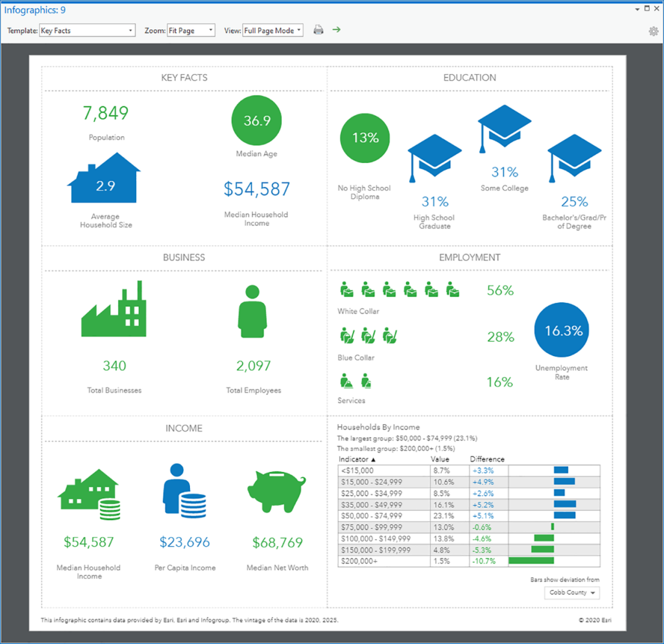Click the green export arrow icon
664x644 pixels.
click(337, 30)
